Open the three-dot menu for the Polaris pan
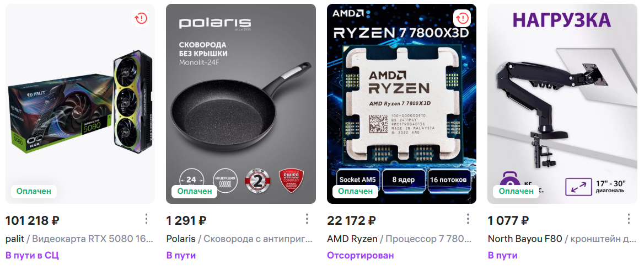This screenshot has height=269, width=644. click(x=307, y=219)
